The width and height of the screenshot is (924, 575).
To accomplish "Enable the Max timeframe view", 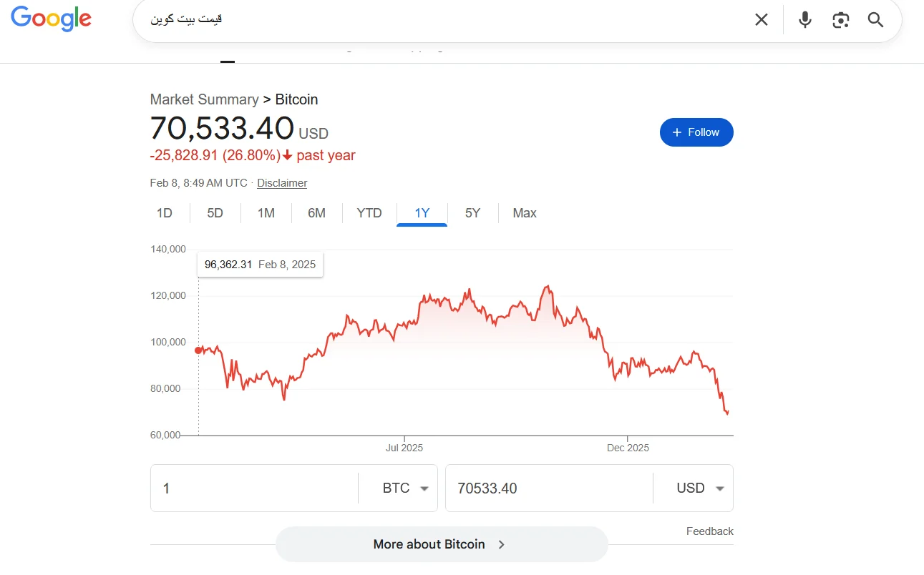I will click(x=525, y=212).
